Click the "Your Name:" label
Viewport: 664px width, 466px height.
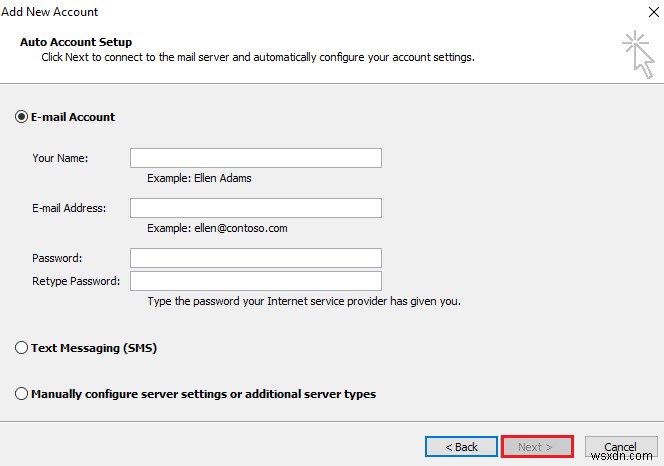[60, 158]
